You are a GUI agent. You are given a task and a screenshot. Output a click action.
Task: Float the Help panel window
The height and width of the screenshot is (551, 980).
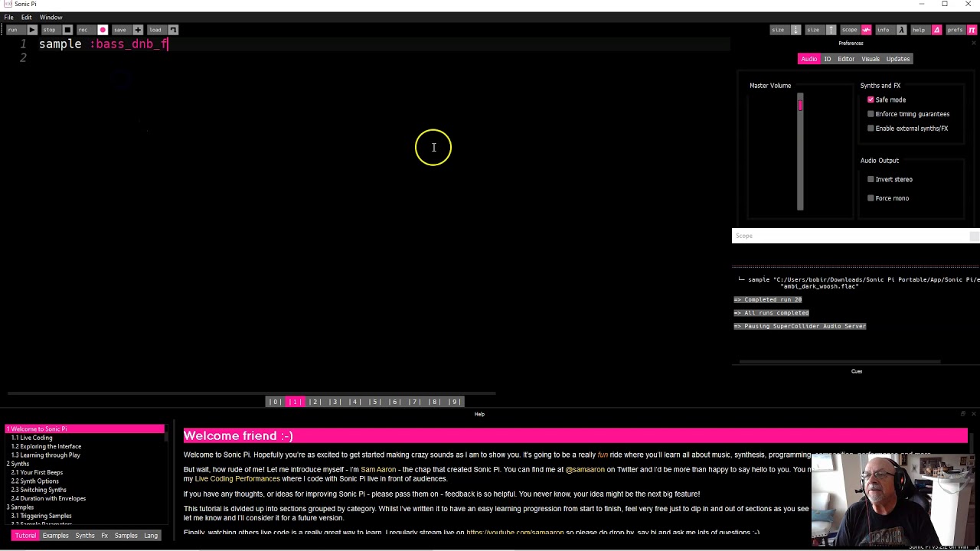(963, 414)
